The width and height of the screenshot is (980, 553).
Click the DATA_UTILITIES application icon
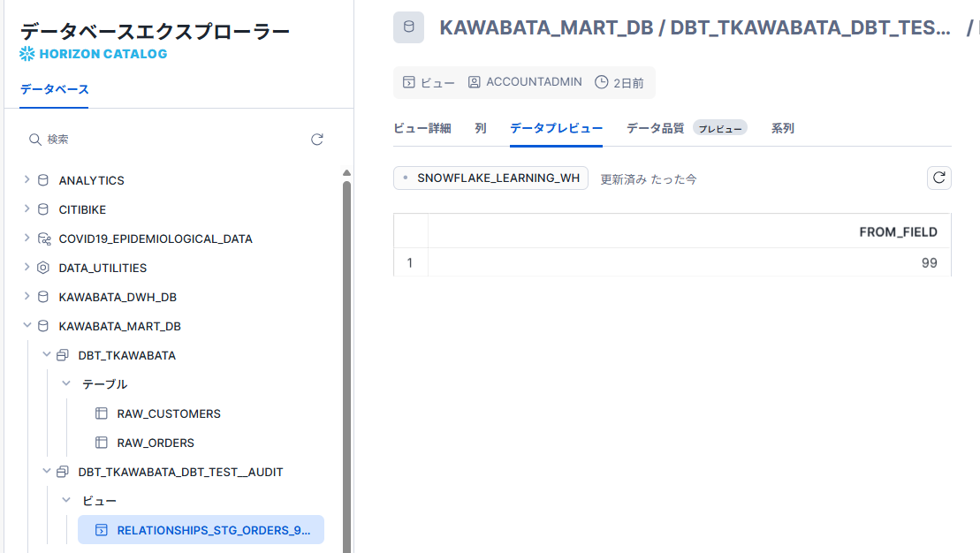[x=43, y=268]
